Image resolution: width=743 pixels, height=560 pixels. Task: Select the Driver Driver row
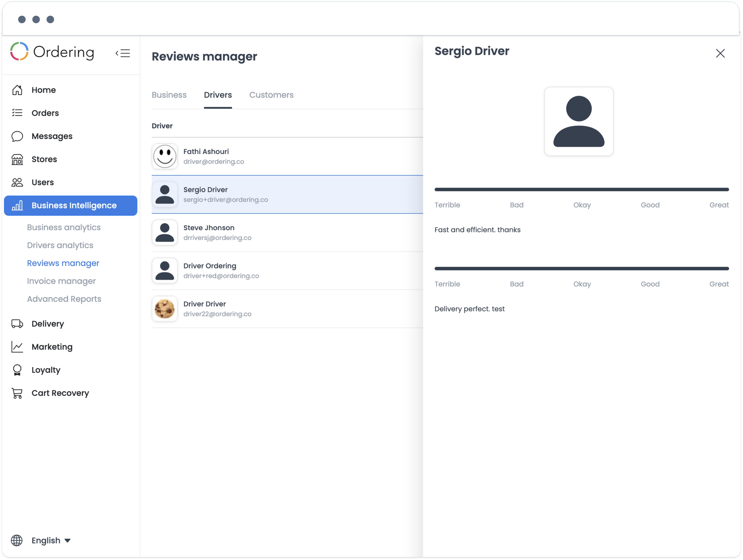coord(287,309)
